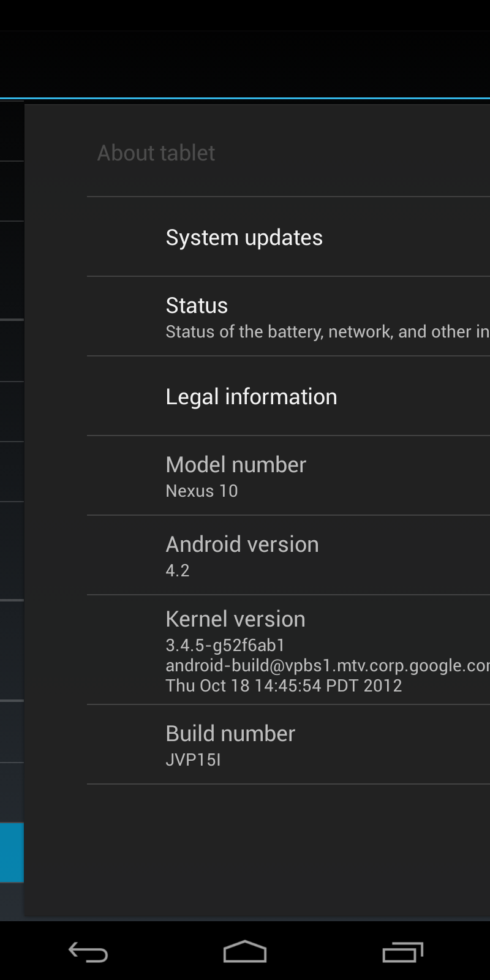This screenshot has width=490, height=980.
Task: Tap the 4.2 Android version value
Action: pyautogui.click(x=178, y=570)
